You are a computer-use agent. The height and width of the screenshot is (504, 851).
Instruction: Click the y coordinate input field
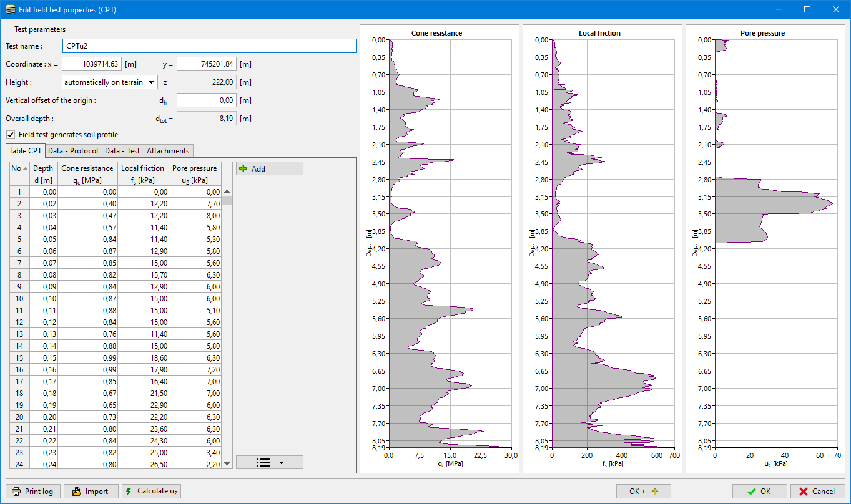pos(207,64)
